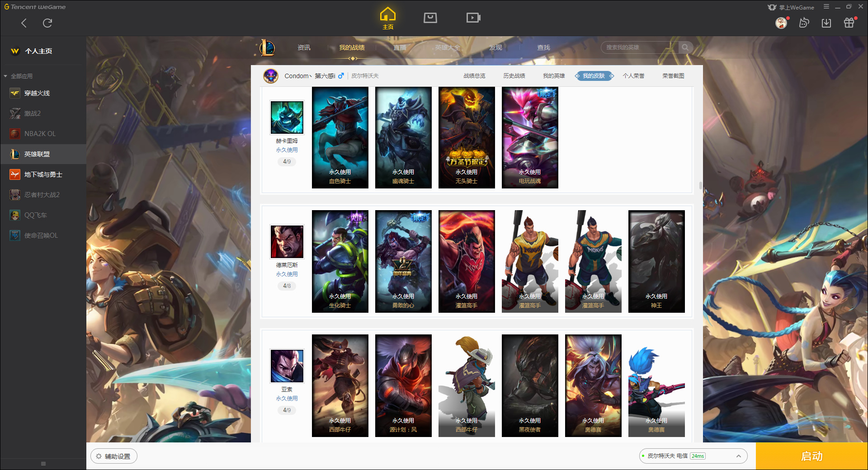
Task: Open the 勇敢的心 skin card
Action: pos(403,261)
